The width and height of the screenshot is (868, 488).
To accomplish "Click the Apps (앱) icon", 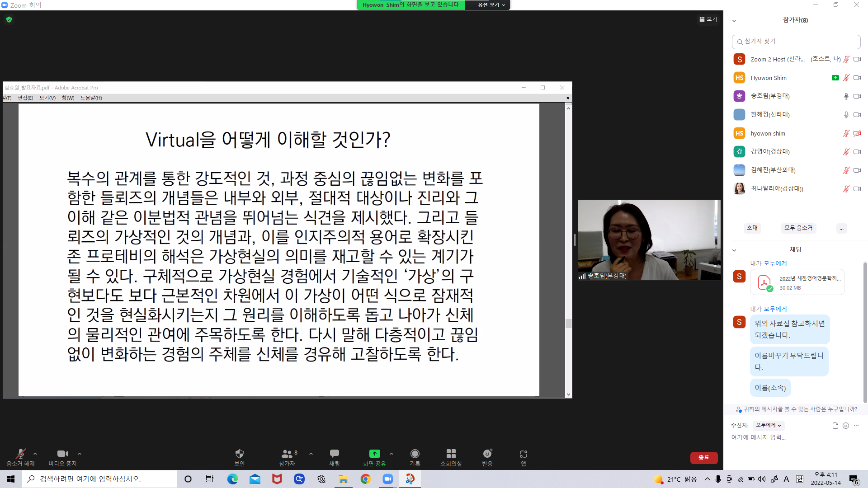I will 524,454.
